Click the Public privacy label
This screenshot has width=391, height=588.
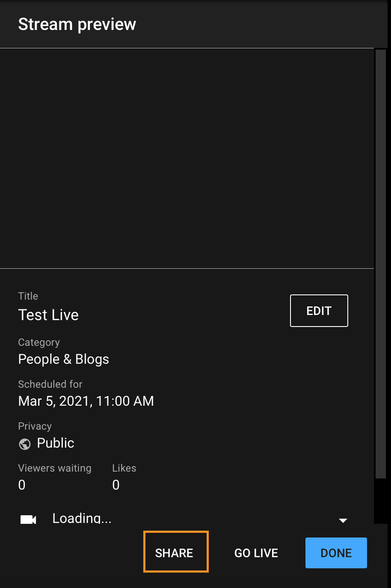point(56,443)
